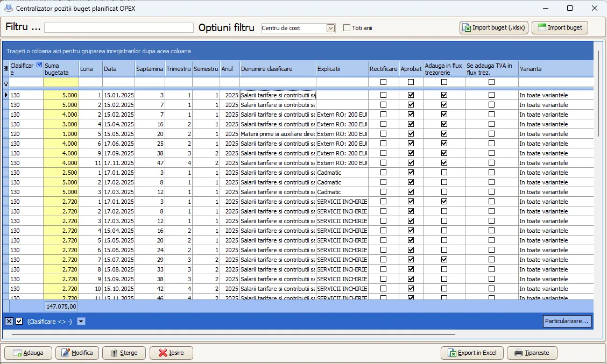This screenshot has height=364, width=607.
Task: Click the Aprobat column header
Action: pos(411,69)
